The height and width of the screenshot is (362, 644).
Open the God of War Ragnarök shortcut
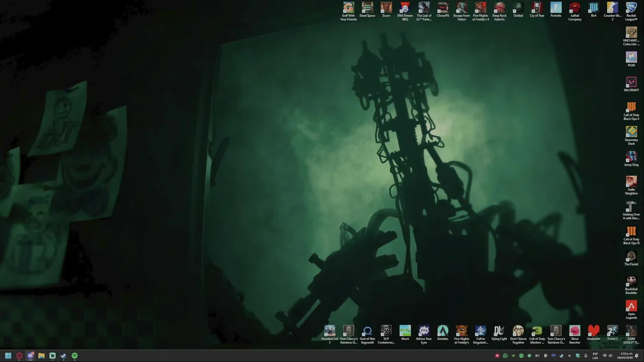[367, 334]
